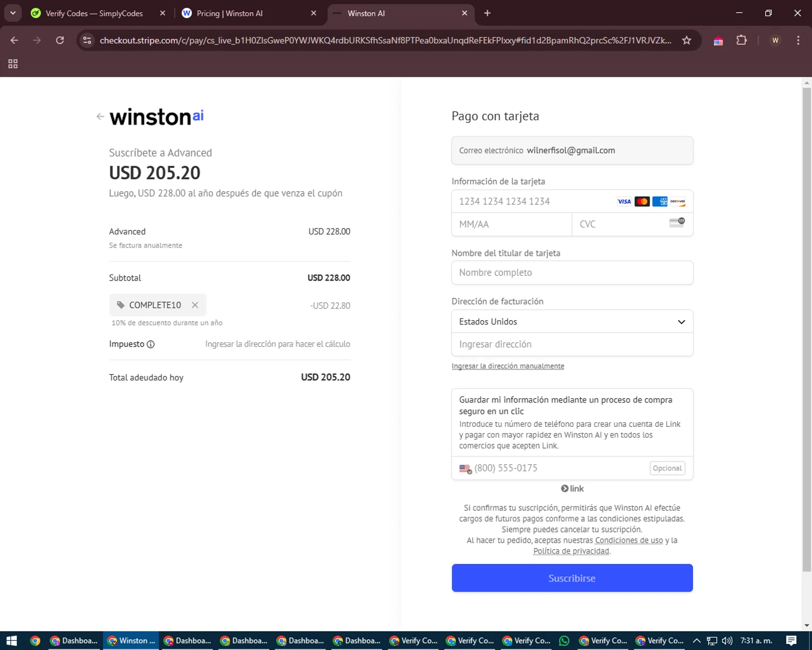Focus the MM/AA expiry field
This screenshot has width=812, height=650.
click(x=512, y=224)
